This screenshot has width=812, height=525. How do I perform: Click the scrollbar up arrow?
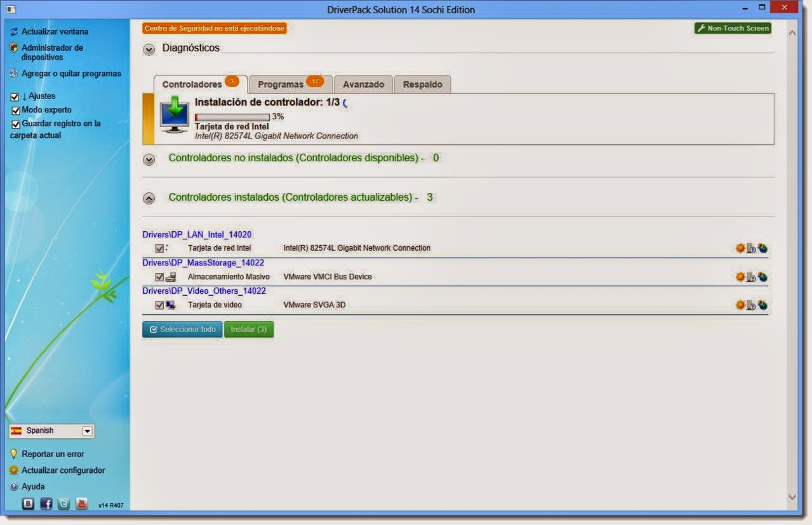tap(792, 31)
